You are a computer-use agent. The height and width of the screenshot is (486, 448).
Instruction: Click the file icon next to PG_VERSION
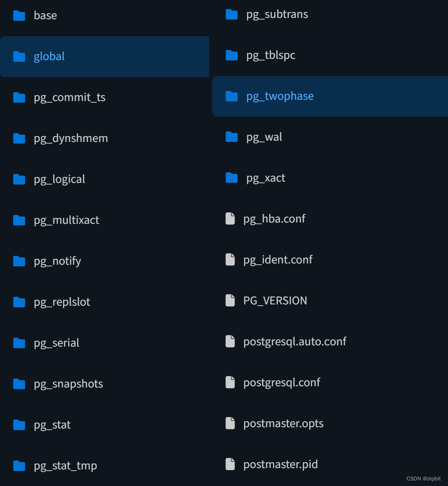tap(230, 300)
